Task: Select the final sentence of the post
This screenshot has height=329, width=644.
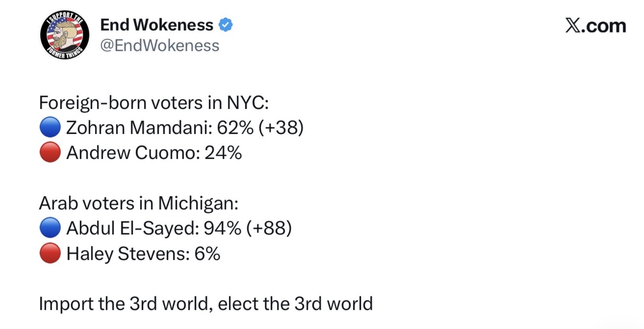Action: (206, 304)
